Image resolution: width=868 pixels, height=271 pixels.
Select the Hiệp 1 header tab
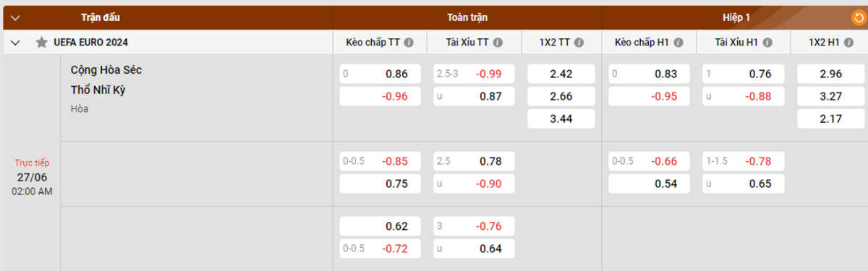pyautogui.click(x=736, y=17)
